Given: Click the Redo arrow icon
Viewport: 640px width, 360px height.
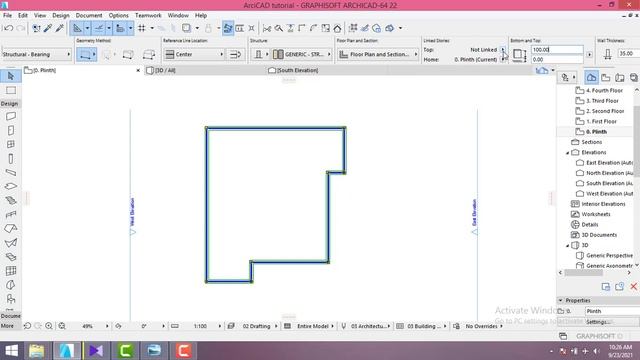Looking at the screenshot, I should (20, 28).
